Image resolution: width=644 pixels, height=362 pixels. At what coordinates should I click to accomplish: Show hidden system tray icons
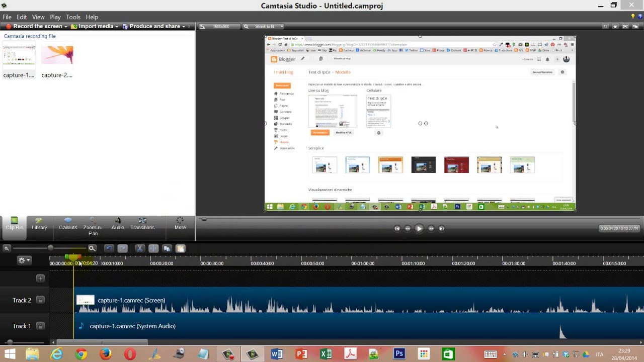[505, 354]
